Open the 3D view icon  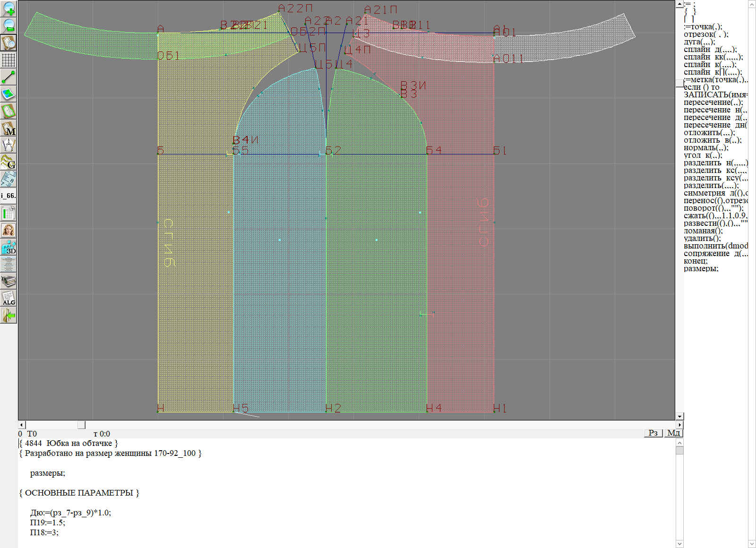(9, 247)
